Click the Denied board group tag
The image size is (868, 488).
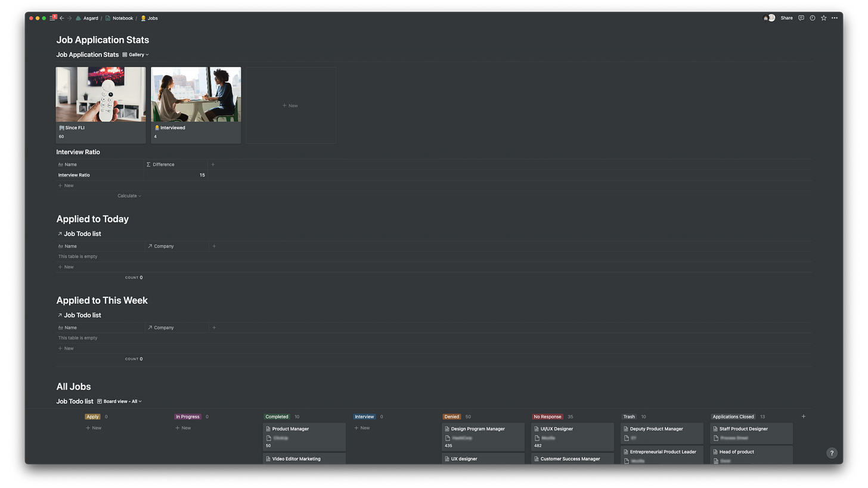pyautogui.click(x=451, y=417)
